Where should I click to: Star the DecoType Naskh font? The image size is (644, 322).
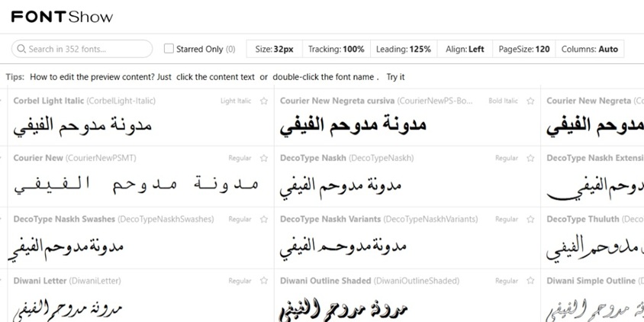[531, 159]
